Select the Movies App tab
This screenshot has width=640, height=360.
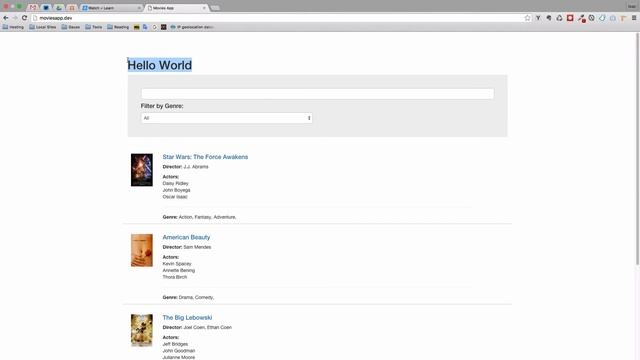point(176,8)
